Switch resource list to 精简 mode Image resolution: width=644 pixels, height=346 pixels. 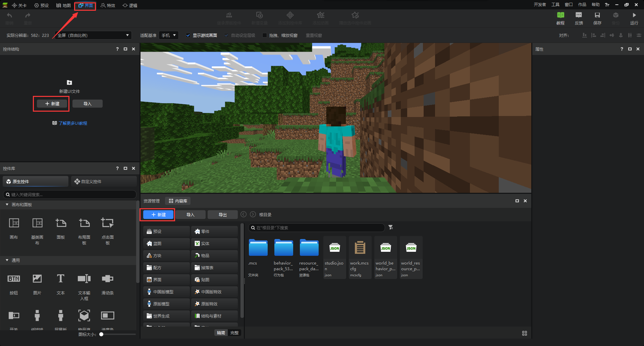point(221,333)
